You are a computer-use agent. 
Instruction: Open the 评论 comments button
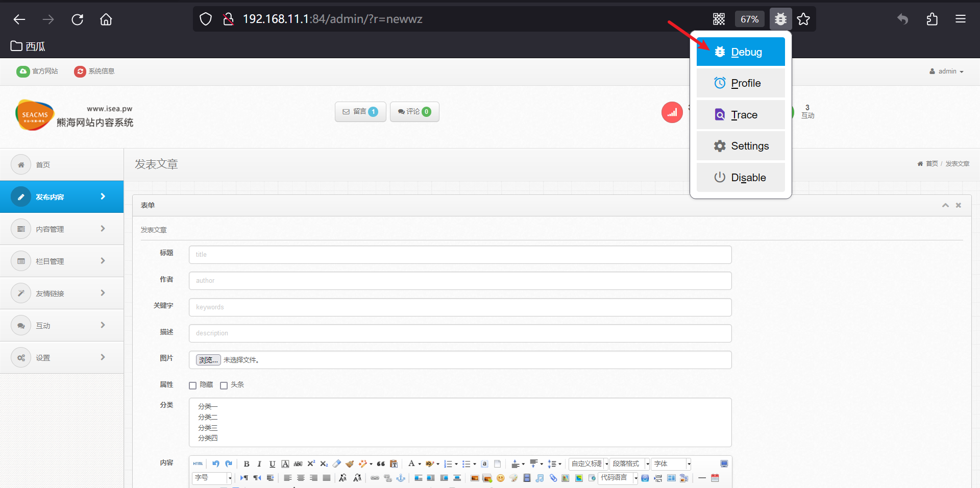pyautogui.click(x=414, y=112)
